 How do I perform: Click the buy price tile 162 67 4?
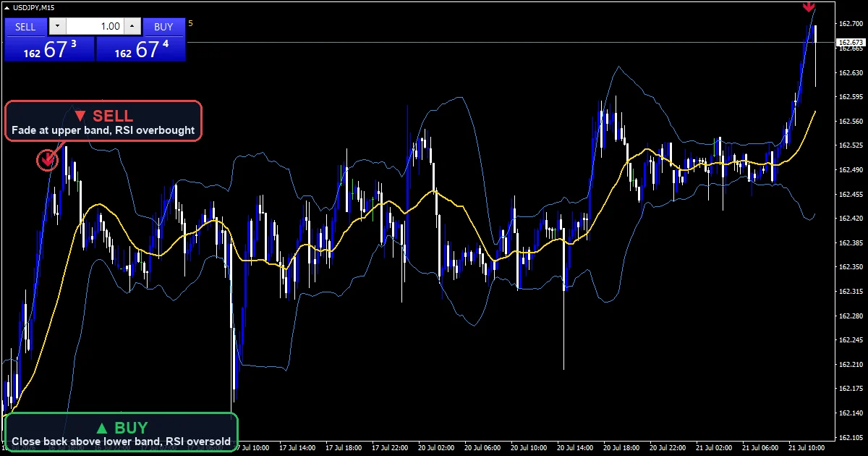pos(141,49)
